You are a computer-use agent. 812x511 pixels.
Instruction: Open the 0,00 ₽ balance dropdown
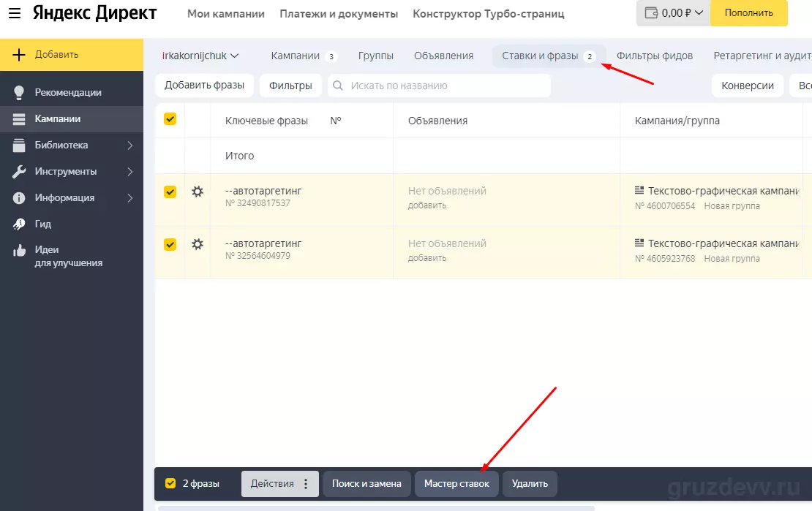point(673,13)
